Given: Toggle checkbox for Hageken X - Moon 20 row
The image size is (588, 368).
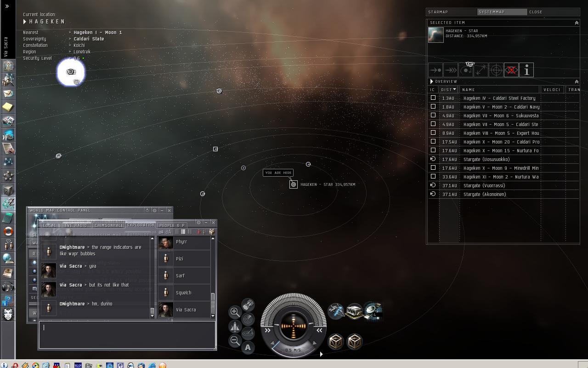Looking at the screenshot, I should click(433, 142).
